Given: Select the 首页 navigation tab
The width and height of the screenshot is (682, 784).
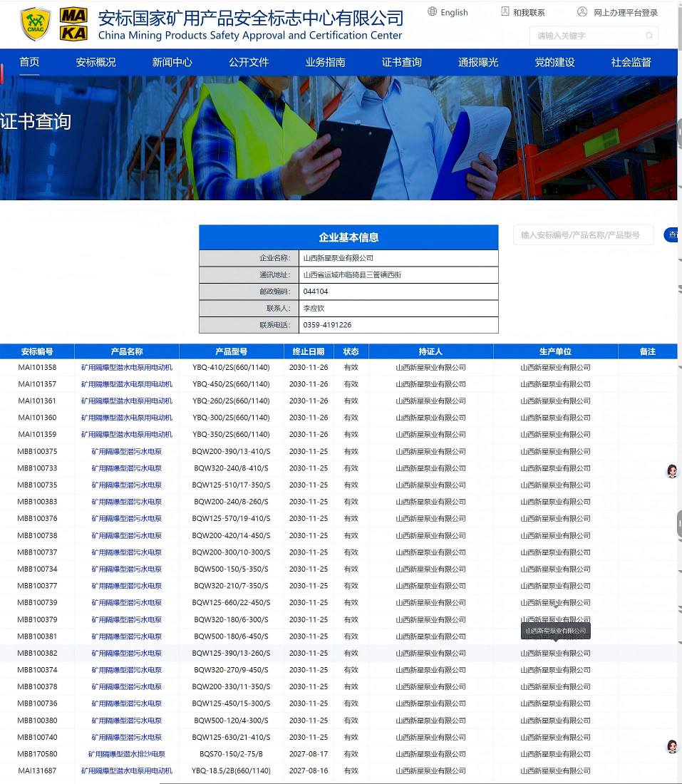Looking at the screenshot, I should pos(29,62).
